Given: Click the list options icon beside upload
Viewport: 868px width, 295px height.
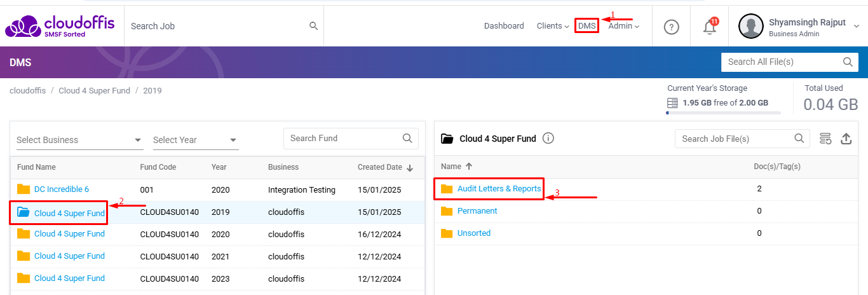Looking at the screenshot, I should (825, 139).
